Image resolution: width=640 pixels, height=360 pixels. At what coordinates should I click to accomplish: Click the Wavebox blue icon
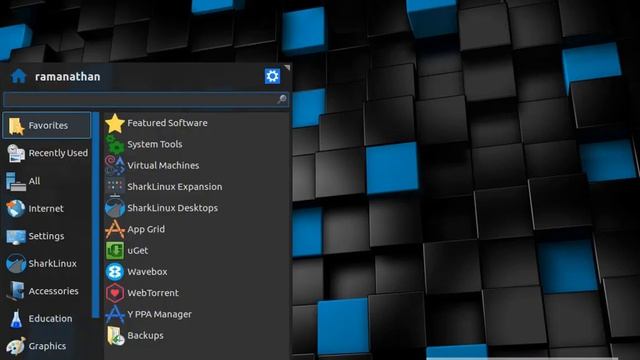click(115, 271)
